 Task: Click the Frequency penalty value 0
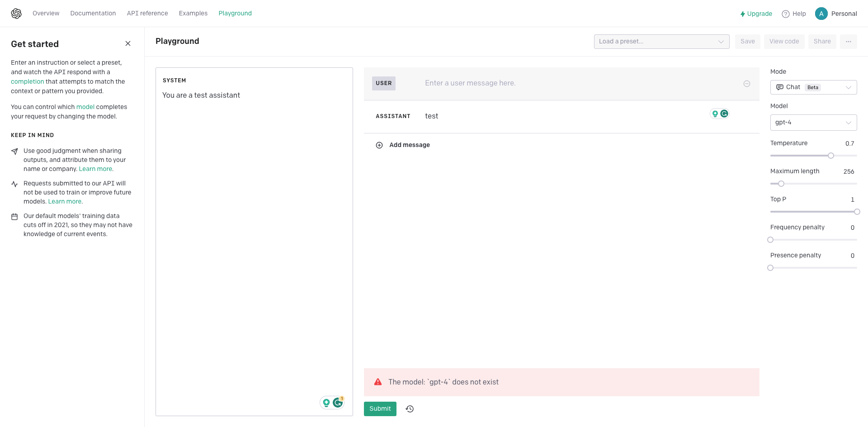853,228
